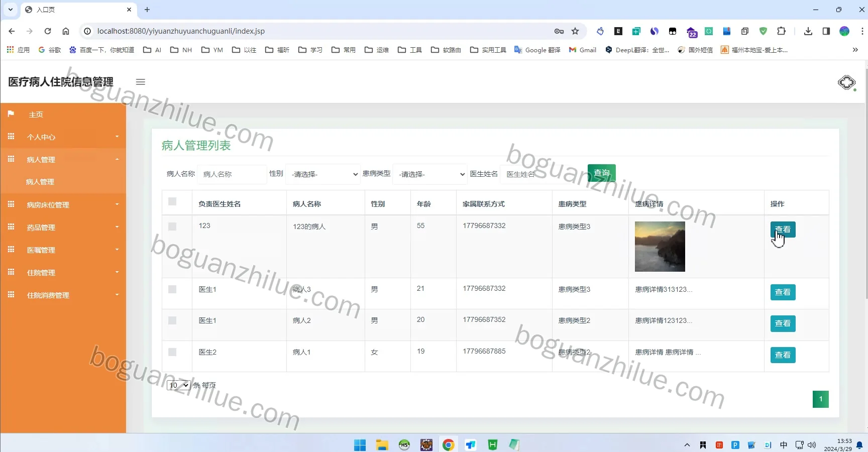Go back using browser back arrow
Image resolution: width=868 pixels, height=452 pixels.
(x=12, y=31)
